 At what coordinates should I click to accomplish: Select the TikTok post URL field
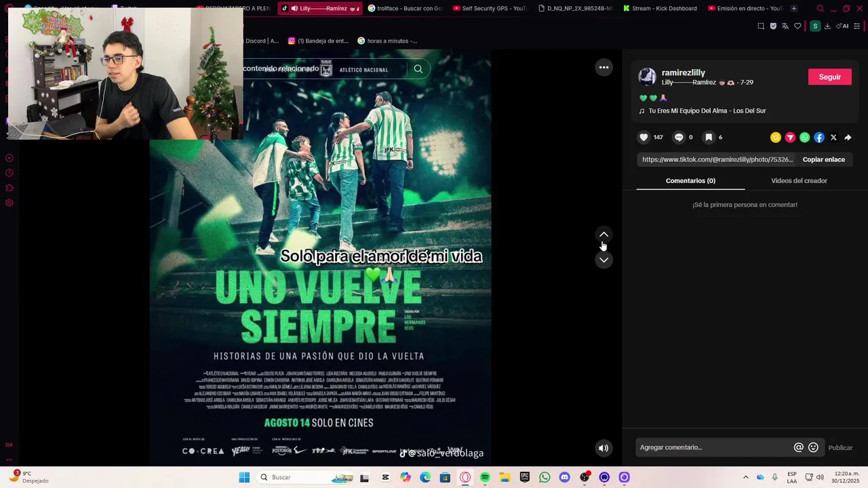717,159
